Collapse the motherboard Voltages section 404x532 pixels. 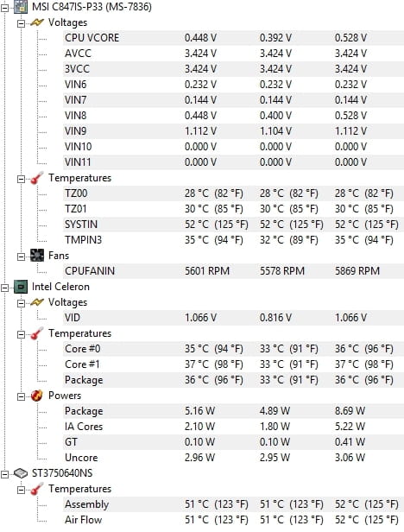[x=21, y=23]
